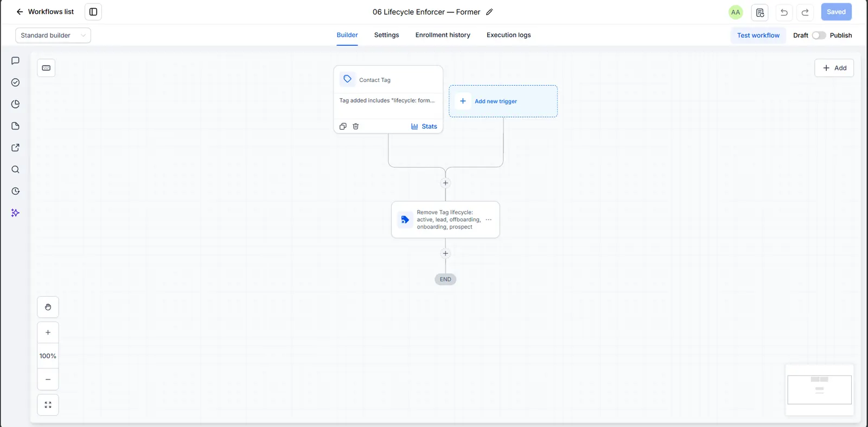Switch to the Settings tab
This screenshot has width=868, height=427.
coord(387,35)
